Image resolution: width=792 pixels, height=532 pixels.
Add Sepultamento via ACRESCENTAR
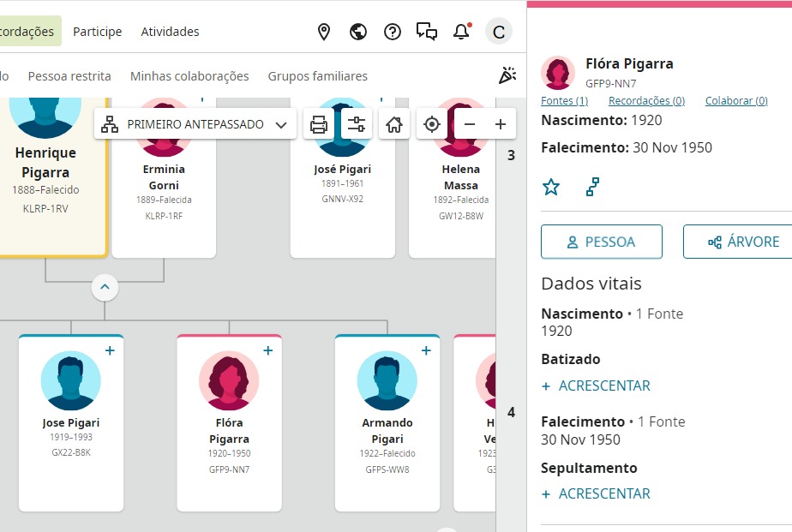596,493
